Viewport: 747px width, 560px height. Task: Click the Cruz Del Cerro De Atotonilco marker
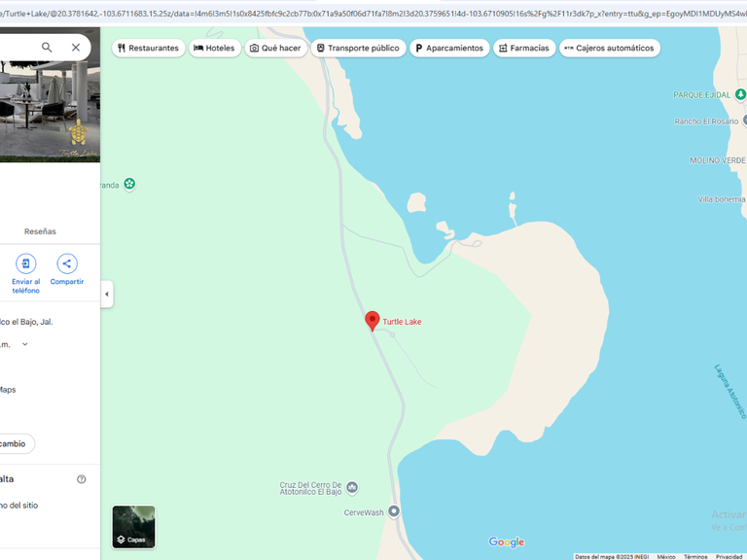coord(352,487)
